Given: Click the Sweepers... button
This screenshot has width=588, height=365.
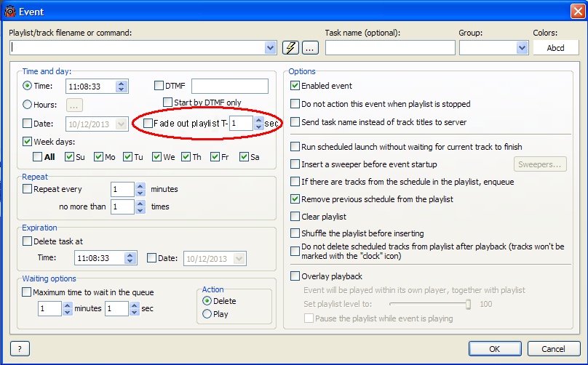Looking at the screenshot, I should (540, 164).
